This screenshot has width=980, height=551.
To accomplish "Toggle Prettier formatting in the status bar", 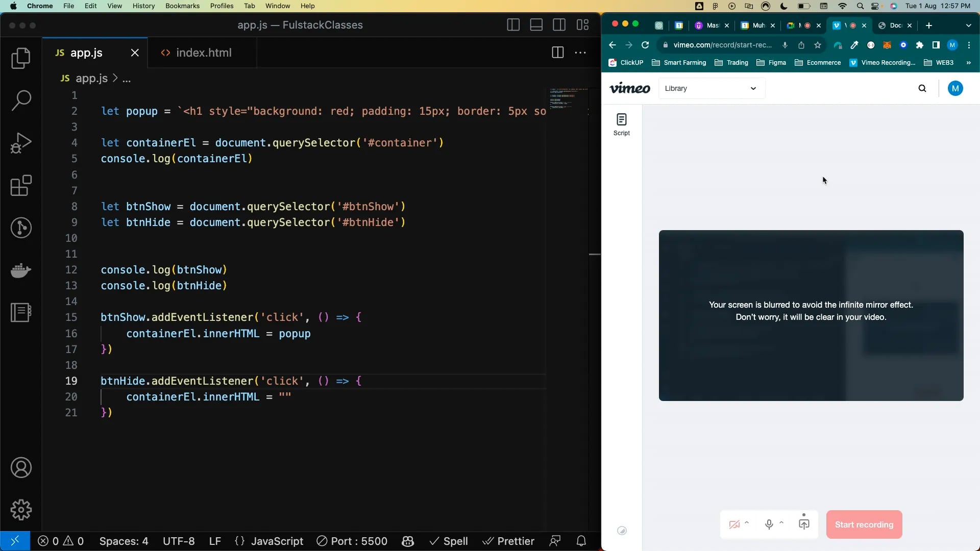I will coord(508,541).
